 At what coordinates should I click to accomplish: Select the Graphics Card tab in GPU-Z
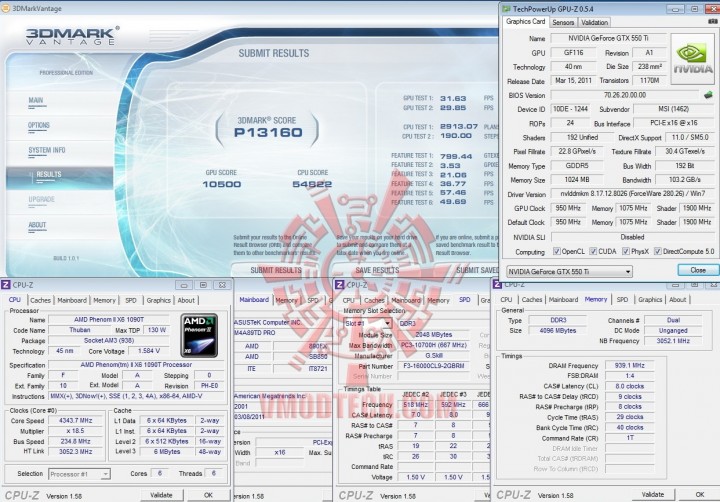tap(525, 22)
